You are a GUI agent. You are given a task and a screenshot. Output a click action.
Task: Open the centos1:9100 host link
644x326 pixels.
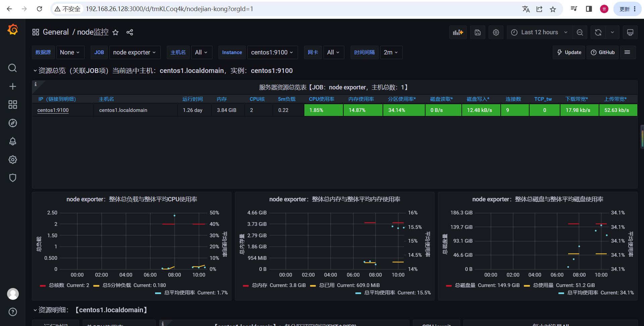click(x=53, y=110)
